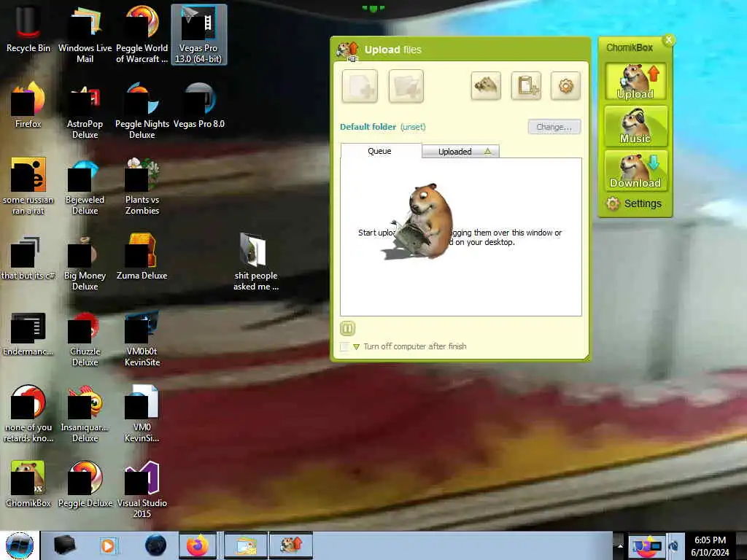
Task: Switch to the Uploaded tab
Action: pyautogui.click(x=460, y=152)
